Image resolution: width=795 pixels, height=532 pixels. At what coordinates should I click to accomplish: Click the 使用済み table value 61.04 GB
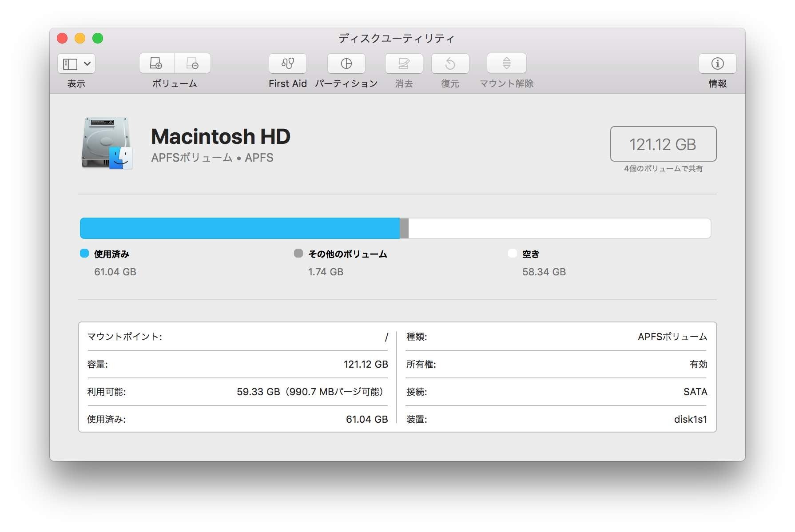click(367, 419)
